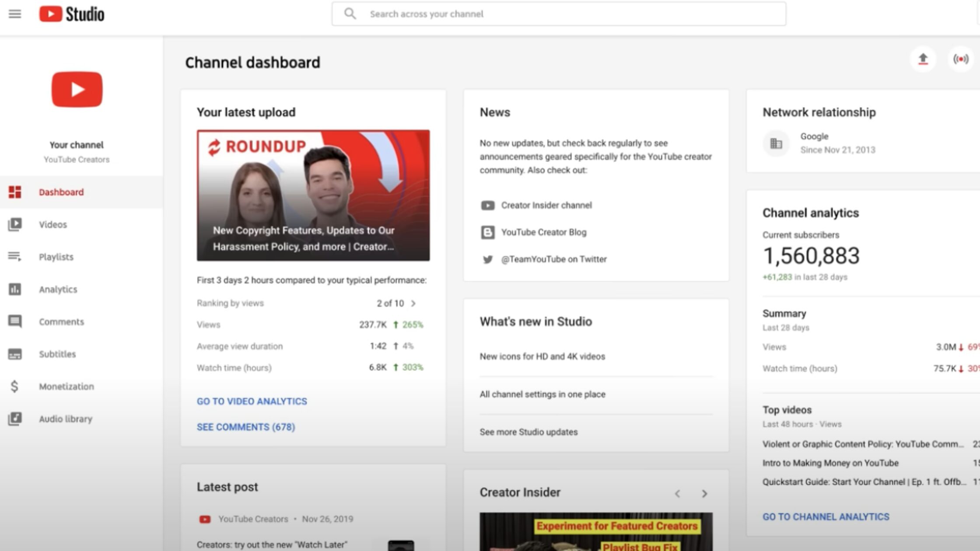Click the subscriber count 1,560,883

tap(811, 256)
